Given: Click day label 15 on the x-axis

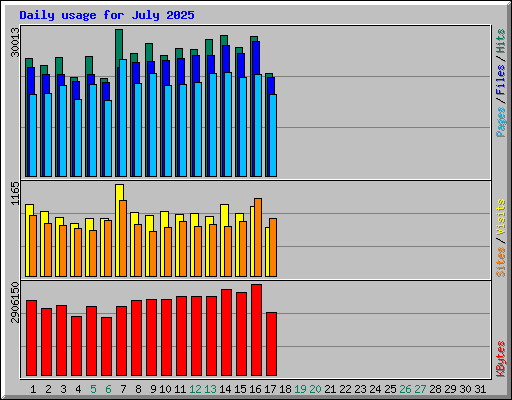Looking at the screenshot, I should click(x=240, y=389).
